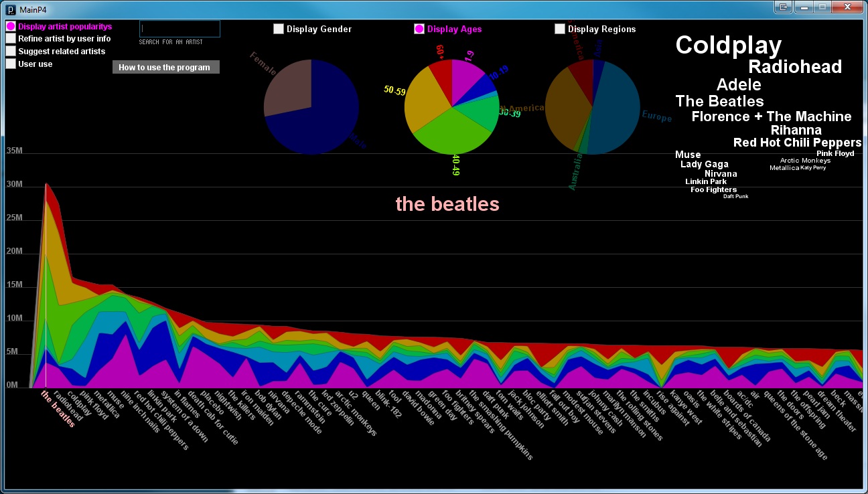868x494 pixels.
Task: Select Foo Fighters in the artist cloud
Action: coord(713,189)
